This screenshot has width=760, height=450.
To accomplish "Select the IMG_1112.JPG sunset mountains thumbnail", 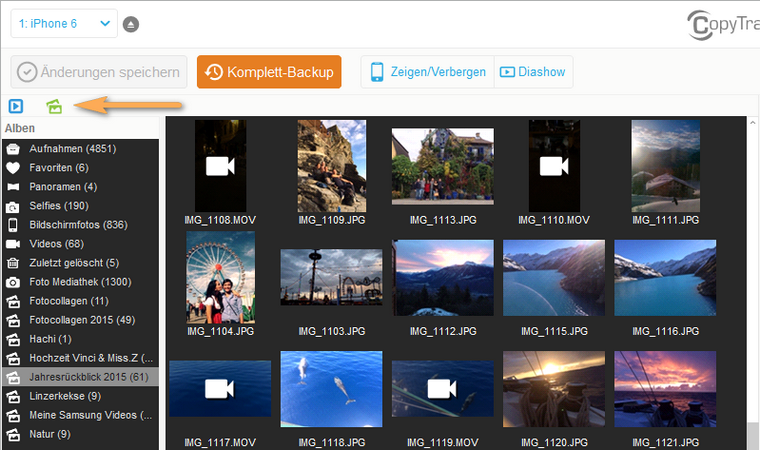I will tap(443, 277).
